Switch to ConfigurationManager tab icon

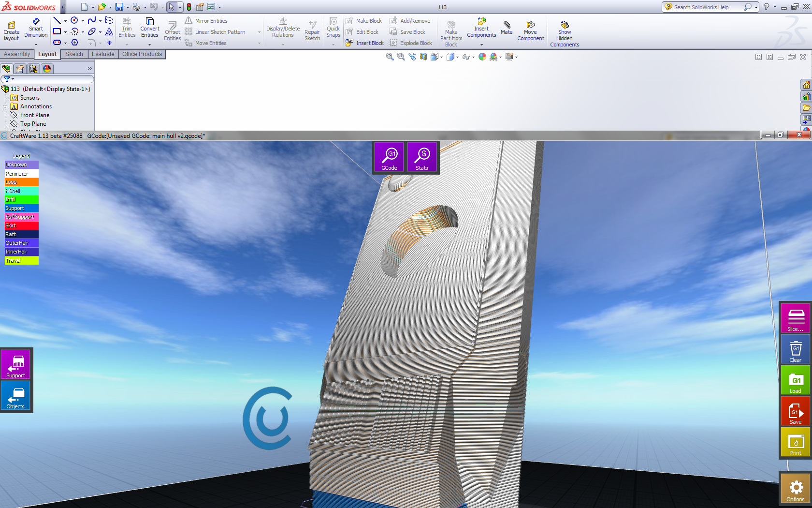point(33,69)
